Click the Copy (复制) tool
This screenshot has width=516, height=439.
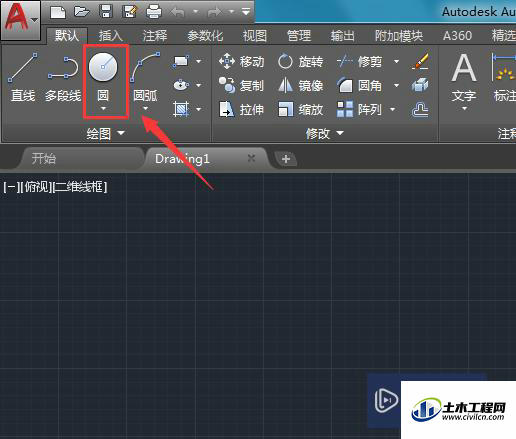coord(241,85)
